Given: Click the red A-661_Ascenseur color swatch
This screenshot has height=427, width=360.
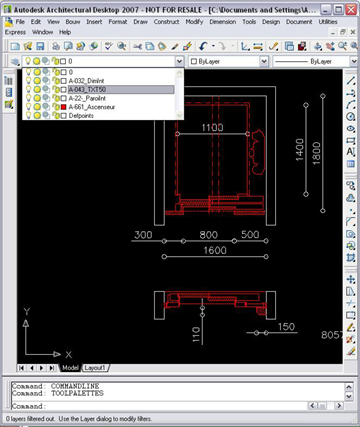Looking at the screenshot, I should coord(64,107).
